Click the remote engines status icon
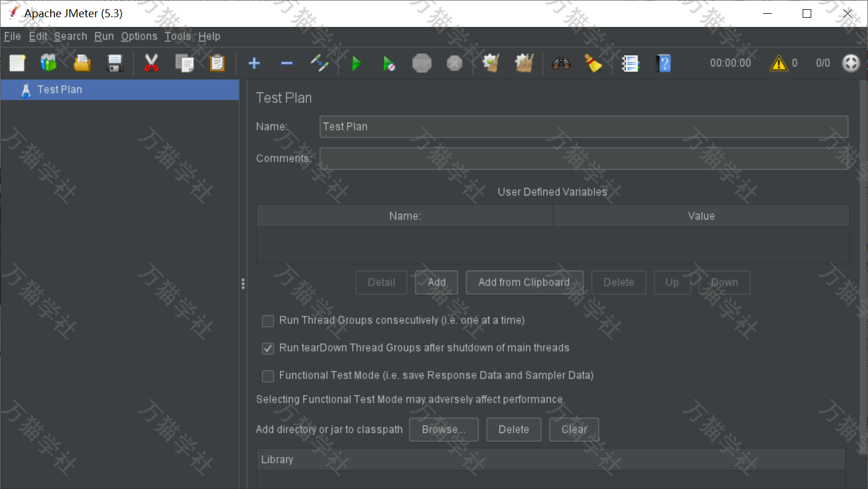The height and width of the screenshot is (489, 868). click(851, 63)
